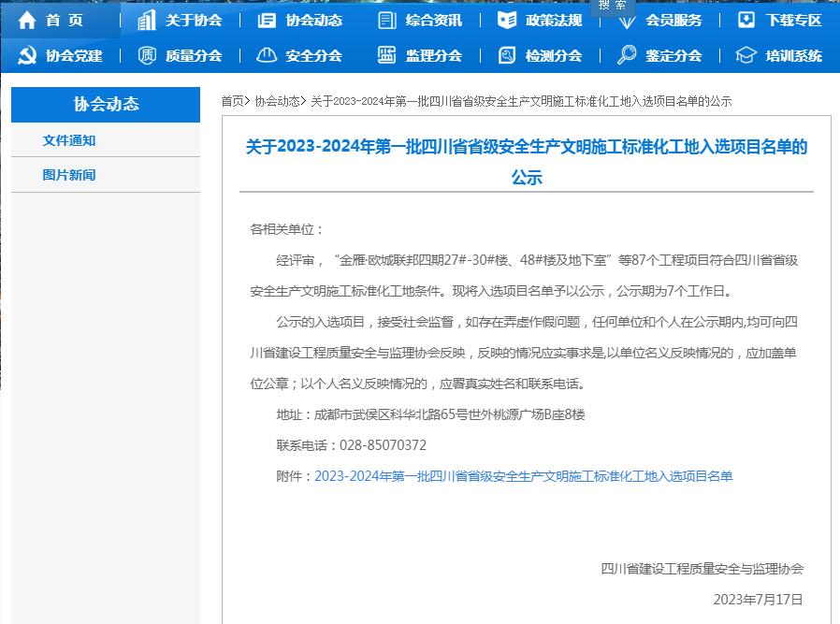Click the document icon for 综合资讯
This screenshot has height=624, width=840.
click(386, 21)
